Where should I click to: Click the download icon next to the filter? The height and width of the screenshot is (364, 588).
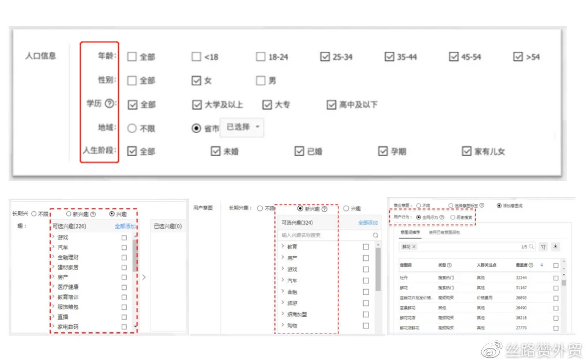coord(555,247)
